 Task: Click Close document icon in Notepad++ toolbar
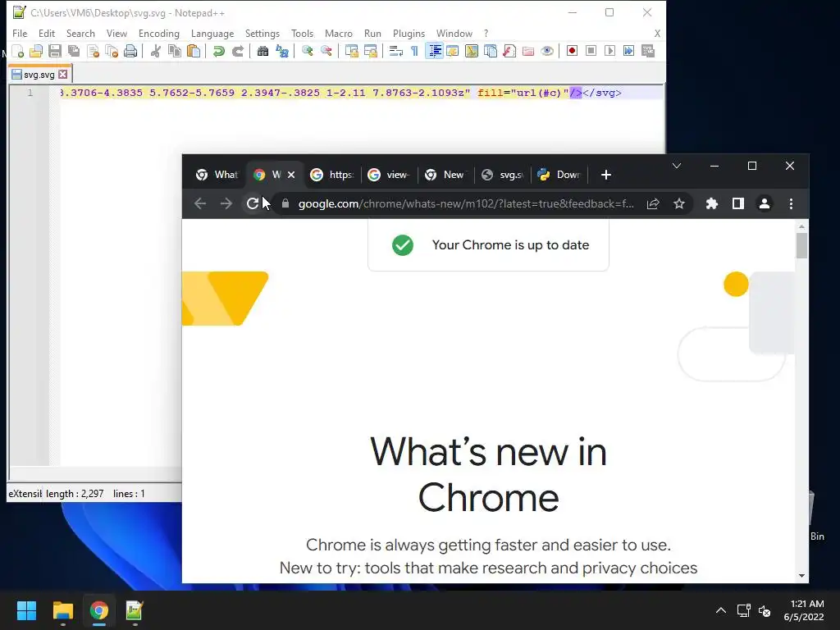(x=93, y=51)
